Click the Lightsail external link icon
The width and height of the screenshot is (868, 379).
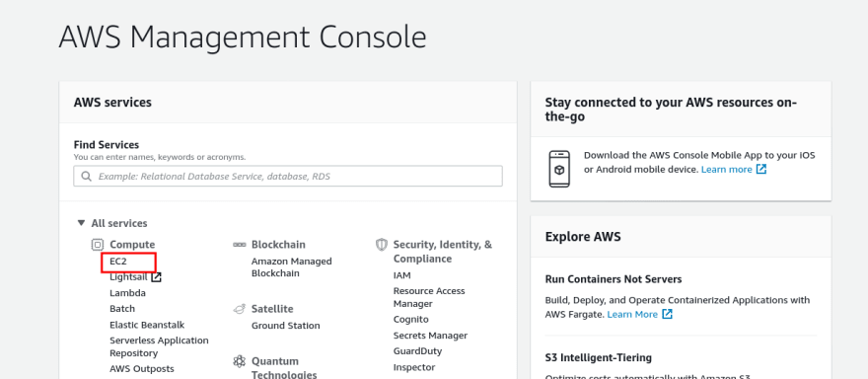[157, 277]
